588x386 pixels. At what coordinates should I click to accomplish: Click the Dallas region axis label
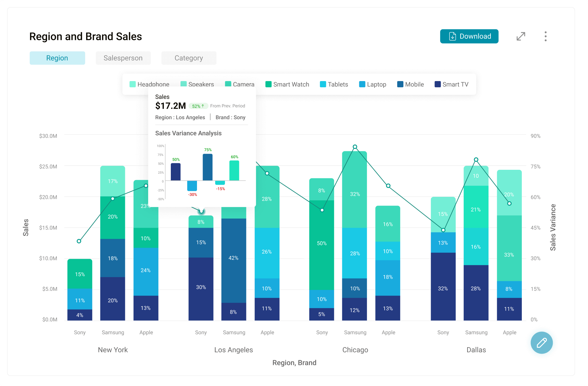coord(476,350)
